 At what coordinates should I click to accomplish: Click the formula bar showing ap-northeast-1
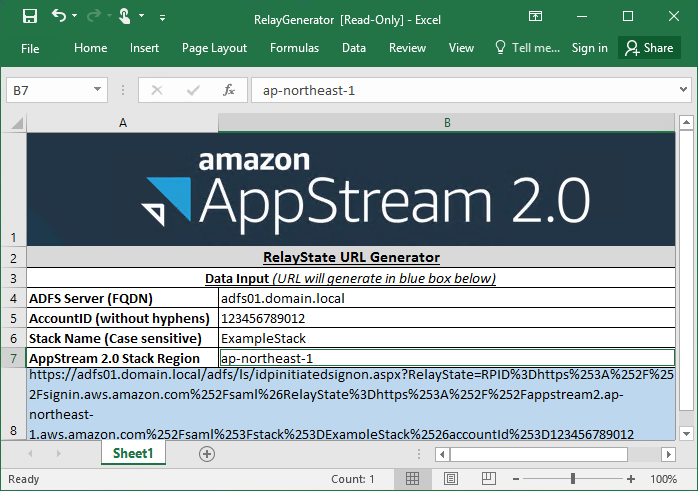[463, 90]
